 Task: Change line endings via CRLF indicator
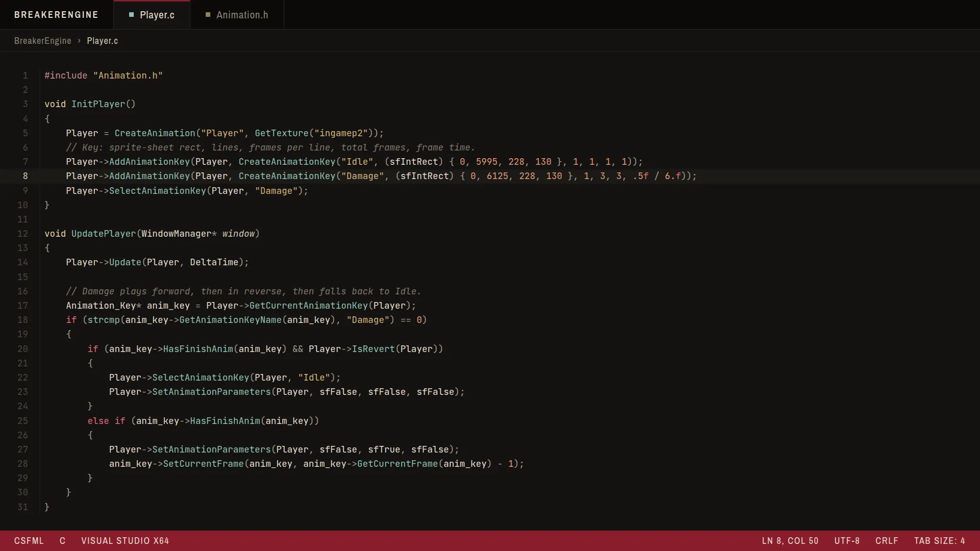click(x=887, y=541)
